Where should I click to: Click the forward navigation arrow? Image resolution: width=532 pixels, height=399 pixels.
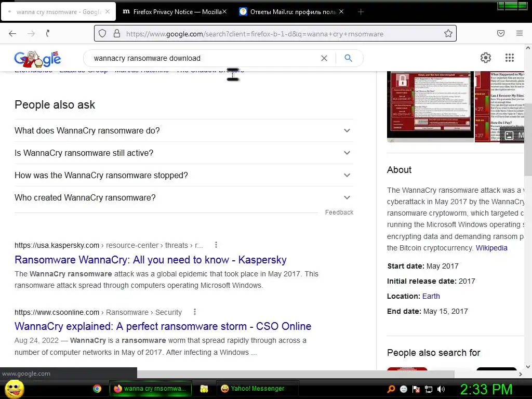tap(31, 33)
